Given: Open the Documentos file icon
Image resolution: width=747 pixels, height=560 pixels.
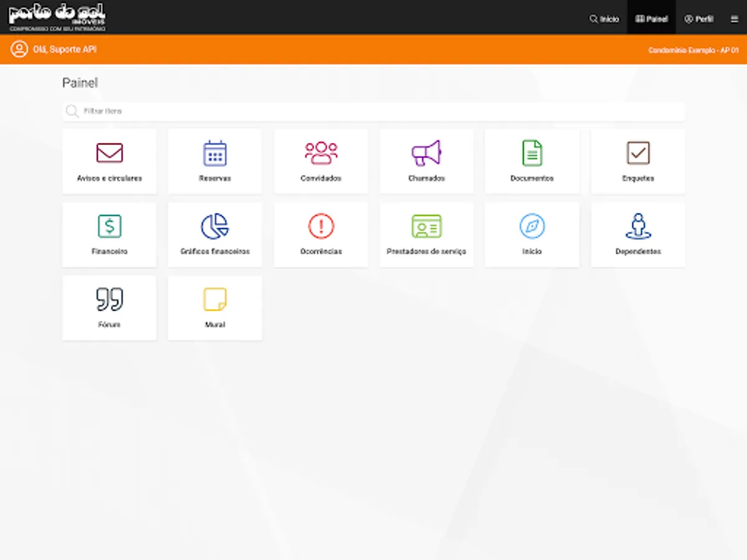Looking at the screenshot, I should point(532,152).
